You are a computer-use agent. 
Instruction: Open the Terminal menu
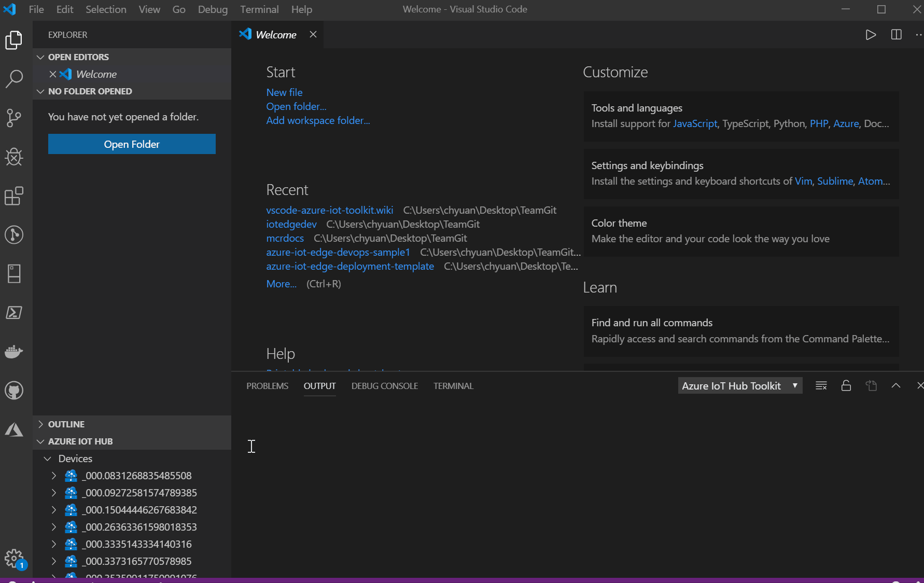[259, 9]
